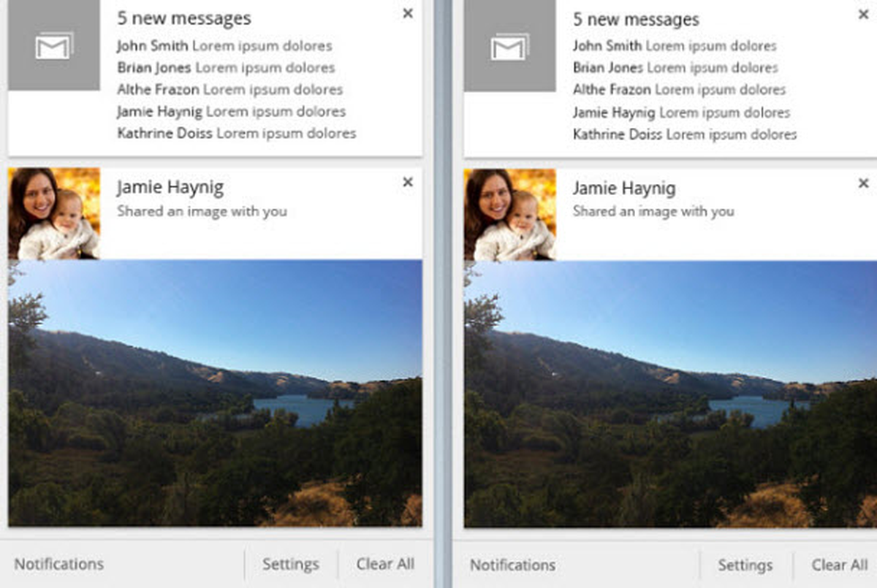Open Althe Frazon message in left panel
877x588 pixels.
(229, 90)
